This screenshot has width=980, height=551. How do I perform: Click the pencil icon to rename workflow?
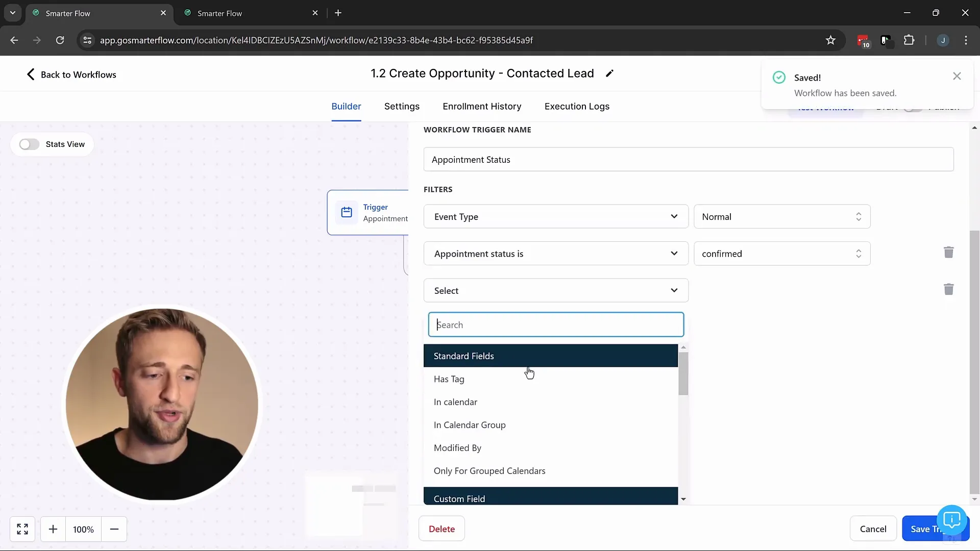609,73
